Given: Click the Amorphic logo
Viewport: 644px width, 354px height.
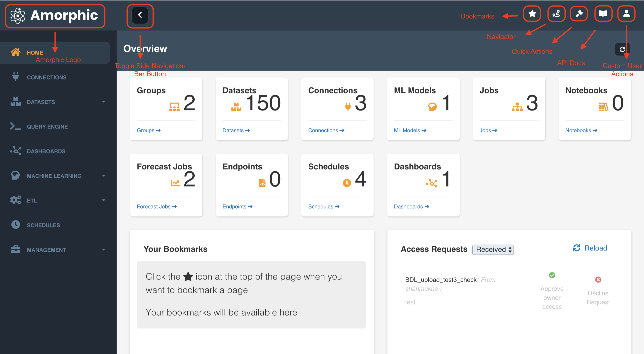Looking at the screenshot, I should coord(55,16).
